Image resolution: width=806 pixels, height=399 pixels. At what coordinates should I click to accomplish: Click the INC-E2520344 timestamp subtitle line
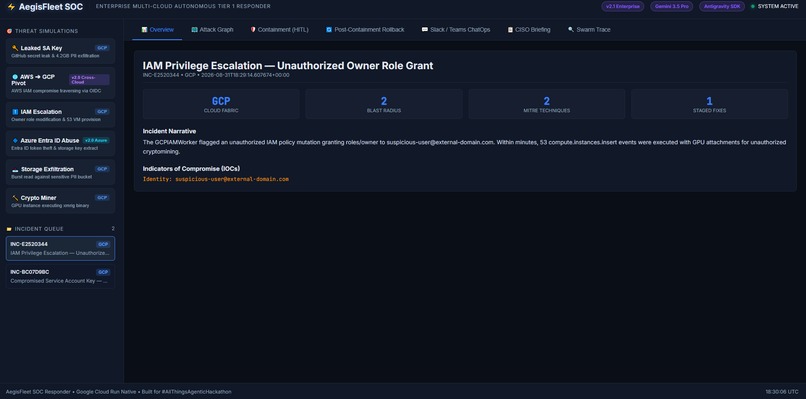click(216, 75)
